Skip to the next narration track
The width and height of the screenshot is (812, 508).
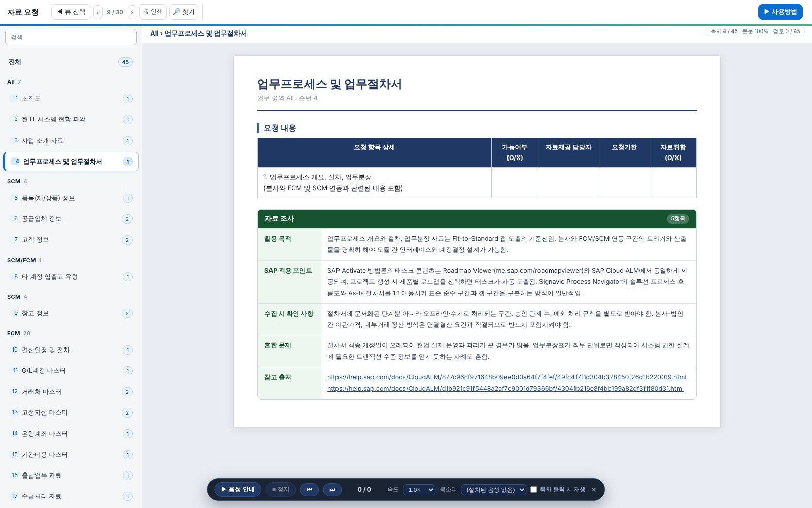[332, 489]
